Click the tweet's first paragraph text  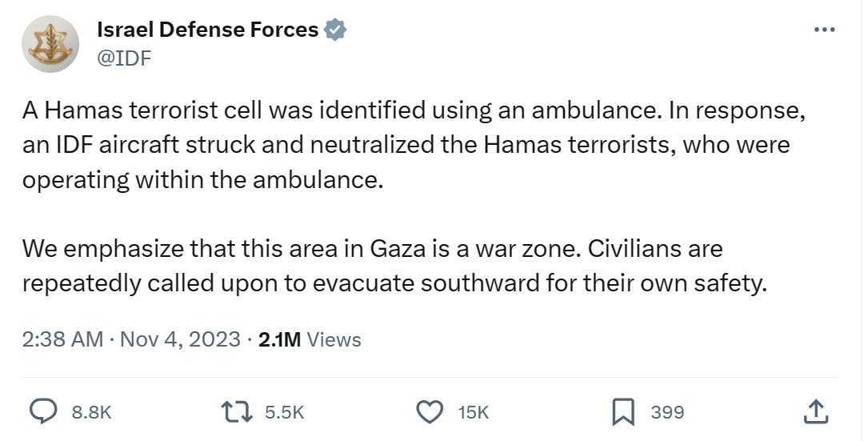tap(414, 146)
